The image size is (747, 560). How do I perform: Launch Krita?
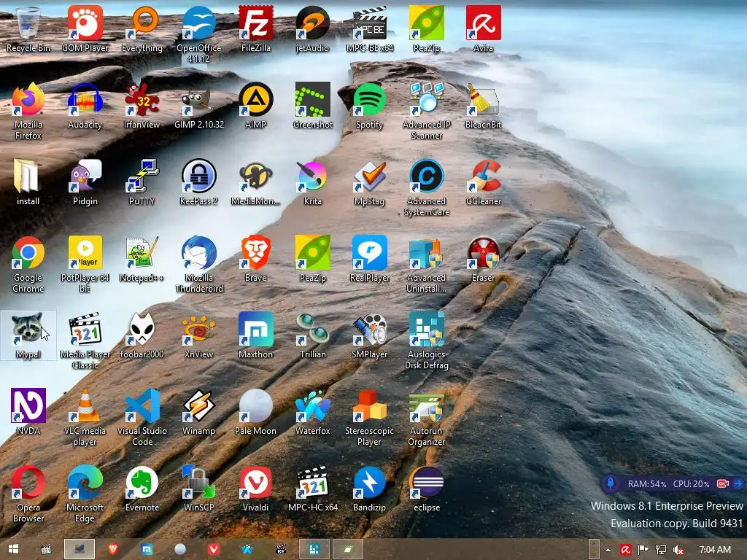(x=312, y=182)
